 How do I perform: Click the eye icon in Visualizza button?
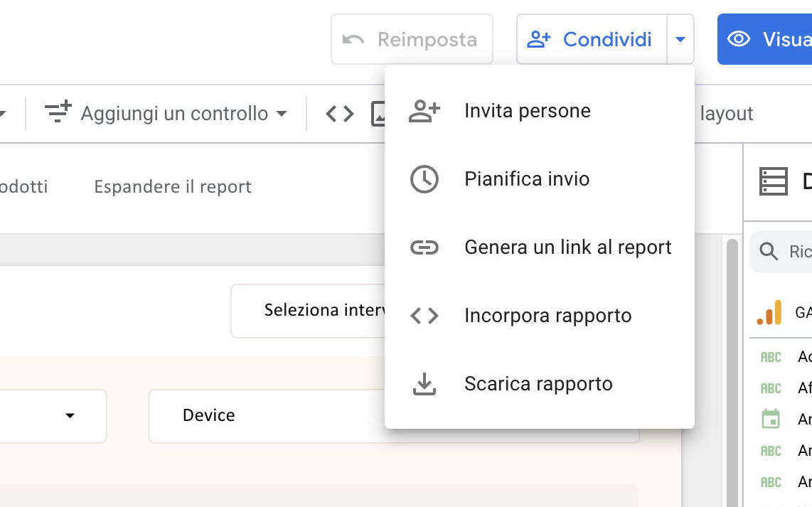739,39
